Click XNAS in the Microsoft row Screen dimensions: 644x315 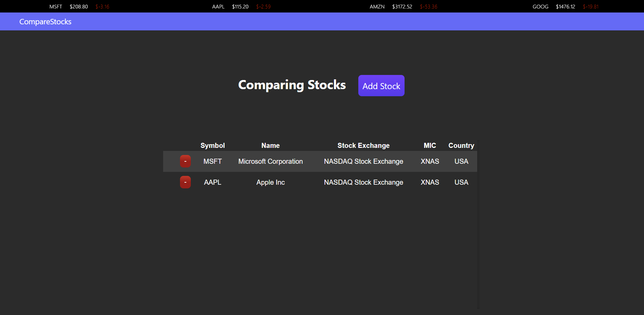pos(430,161)
